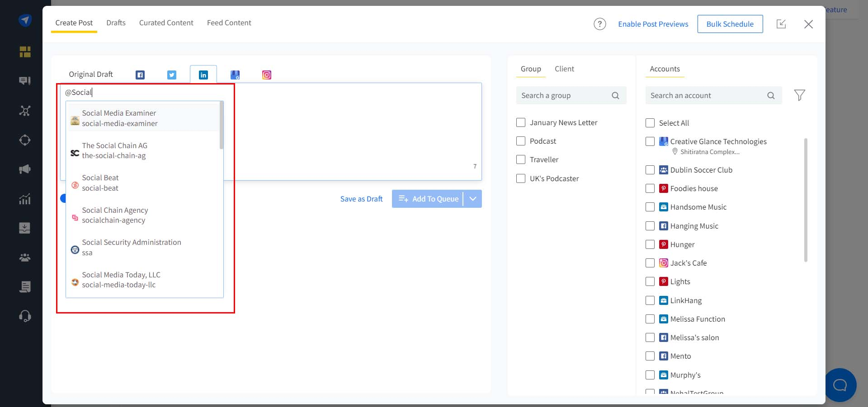The image size is (868, 407).
Task: Click Enable Post Previews link
Action: pos(653,24)
